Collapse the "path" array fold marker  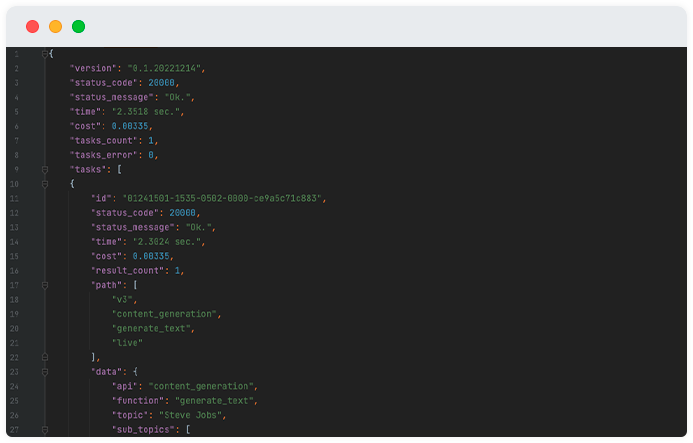click(45, 286)
